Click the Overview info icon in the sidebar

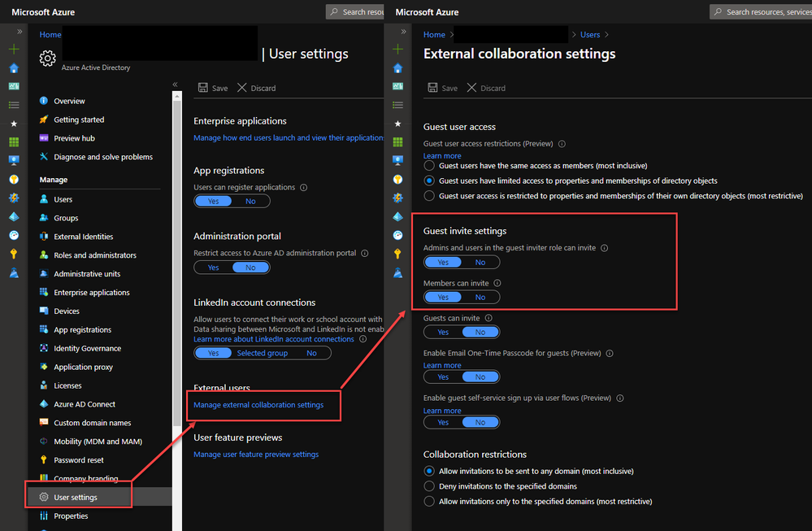click(44, 101)
